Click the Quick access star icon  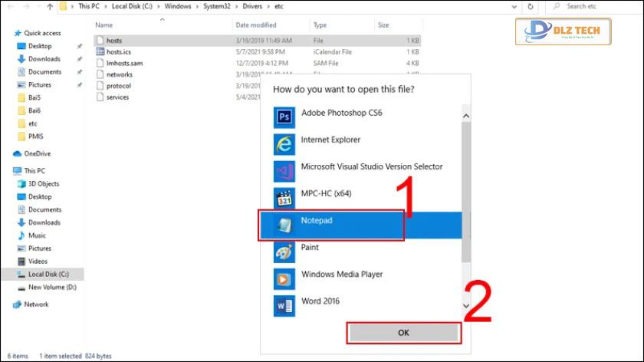(17, 33)
